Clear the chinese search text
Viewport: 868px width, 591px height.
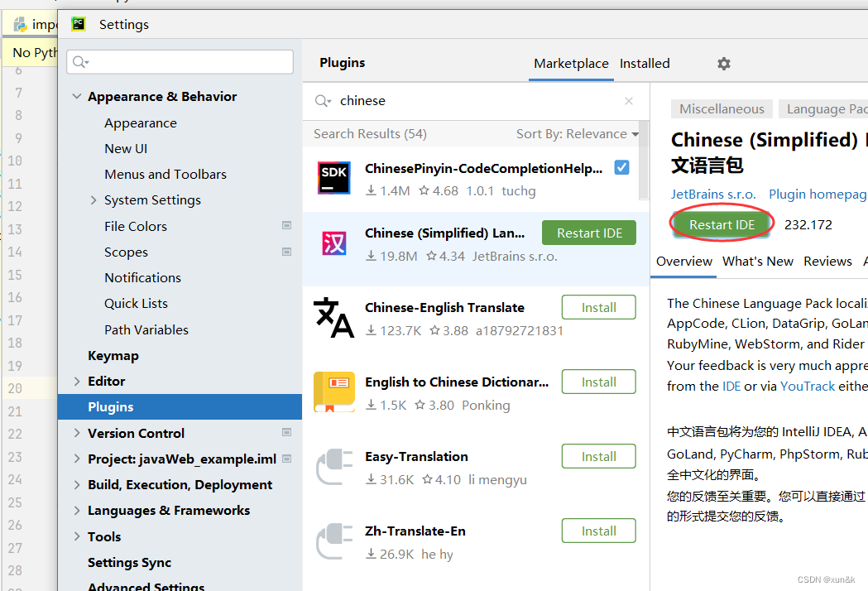629,101
